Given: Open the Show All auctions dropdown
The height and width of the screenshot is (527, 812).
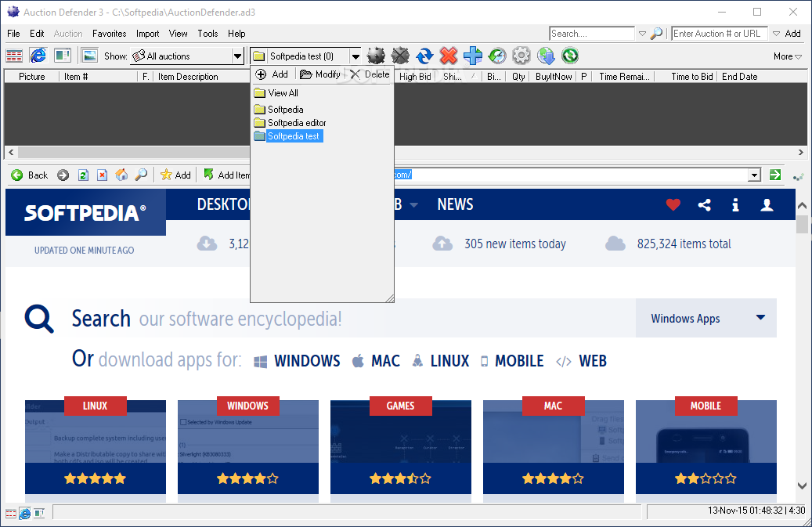Looking at the screenshot, I should point(237,56).
